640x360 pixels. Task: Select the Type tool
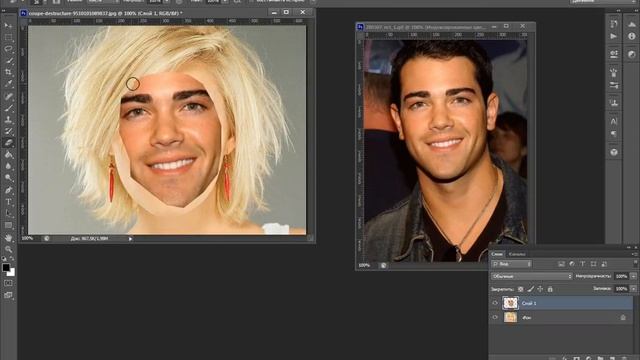coord(8,202)
